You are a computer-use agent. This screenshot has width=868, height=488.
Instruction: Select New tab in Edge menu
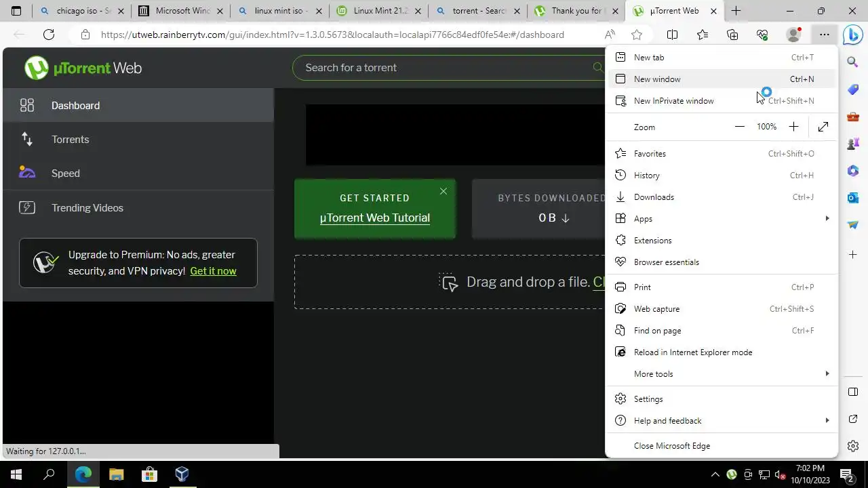tap(722, 58)
